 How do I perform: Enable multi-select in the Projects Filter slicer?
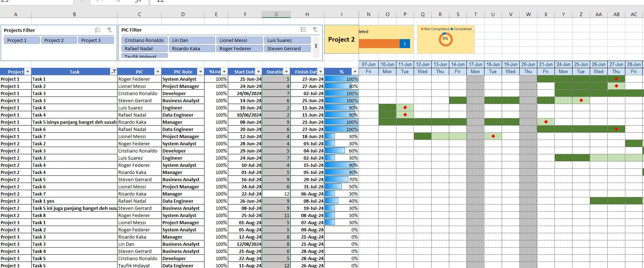(x=98, y=30)
